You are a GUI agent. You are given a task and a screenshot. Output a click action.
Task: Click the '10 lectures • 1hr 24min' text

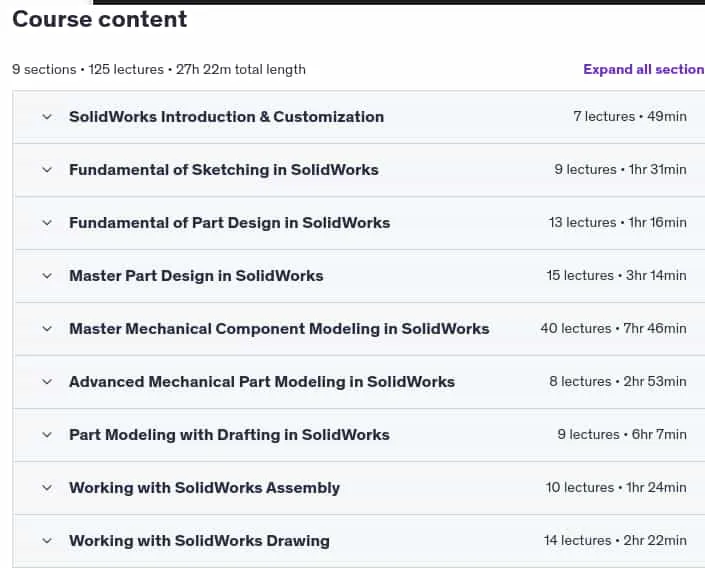click(x=616, y=488)
